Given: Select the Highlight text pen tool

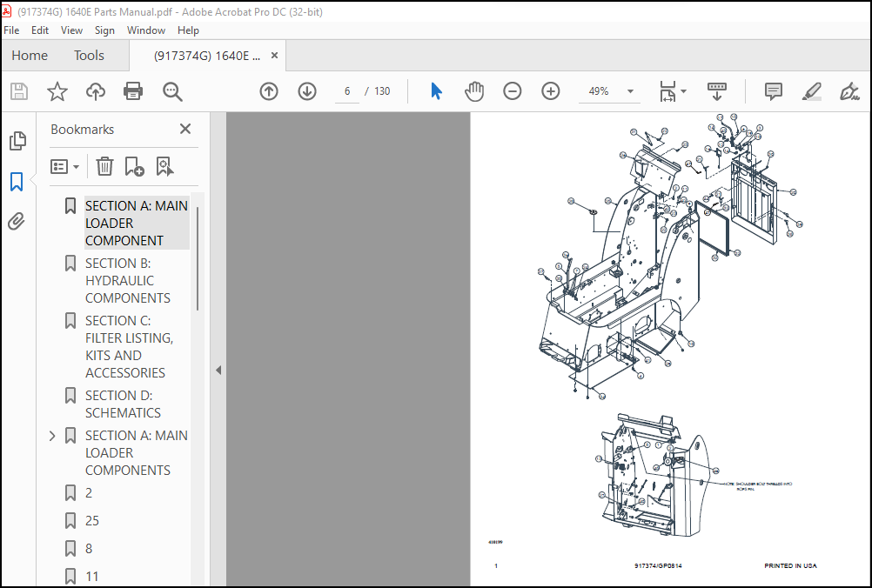Looking at the screenshot, I should point(811,91).
